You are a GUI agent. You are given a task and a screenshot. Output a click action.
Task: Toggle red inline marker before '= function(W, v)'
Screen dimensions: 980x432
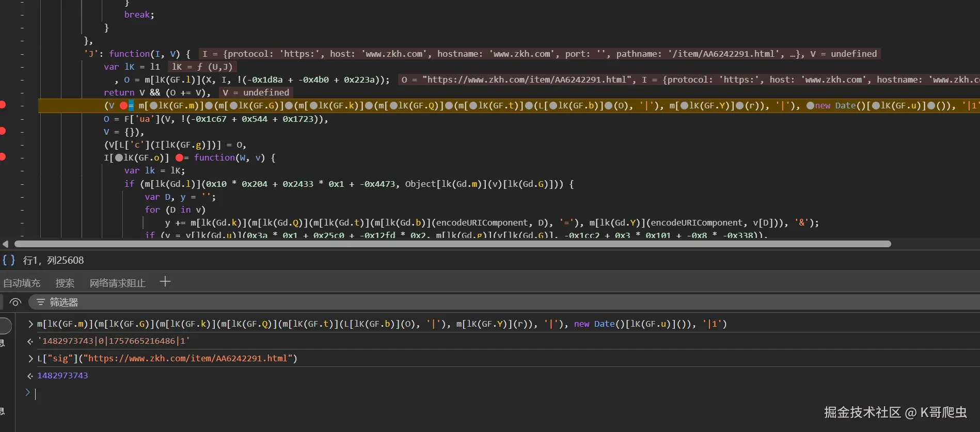tap(179, 158)
